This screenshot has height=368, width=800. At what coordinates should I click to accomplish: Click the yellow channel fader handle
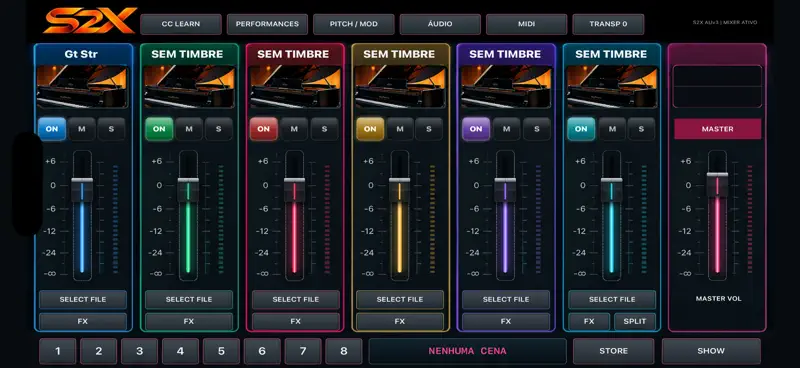click(399, 189)
